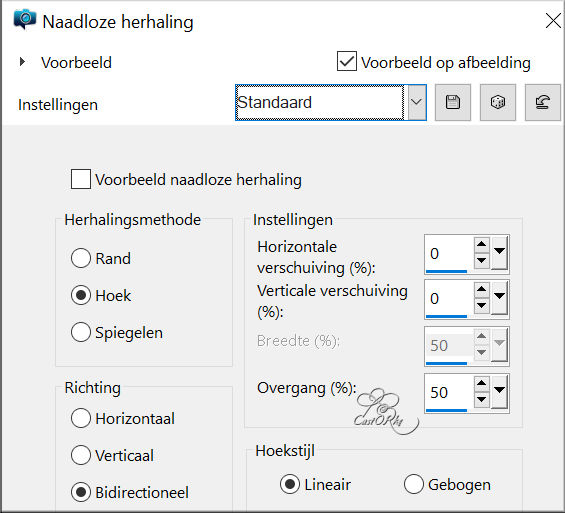Click the reset to default arrow icon

[x=543, y=102]
